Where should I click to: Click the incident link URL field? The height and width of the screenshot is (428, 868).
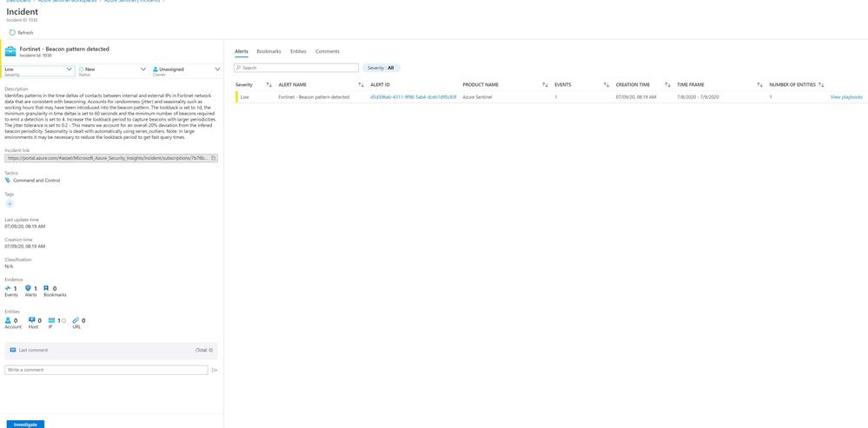(111, 158)
